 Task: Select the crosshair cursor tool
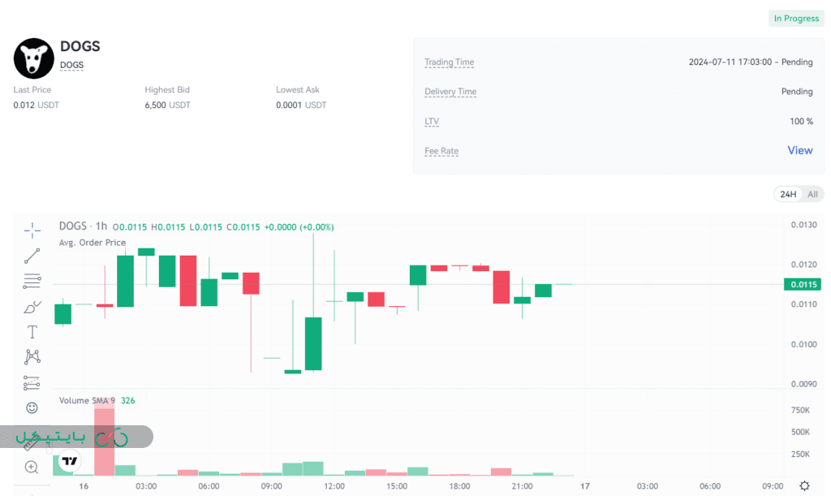coord(32,230)
